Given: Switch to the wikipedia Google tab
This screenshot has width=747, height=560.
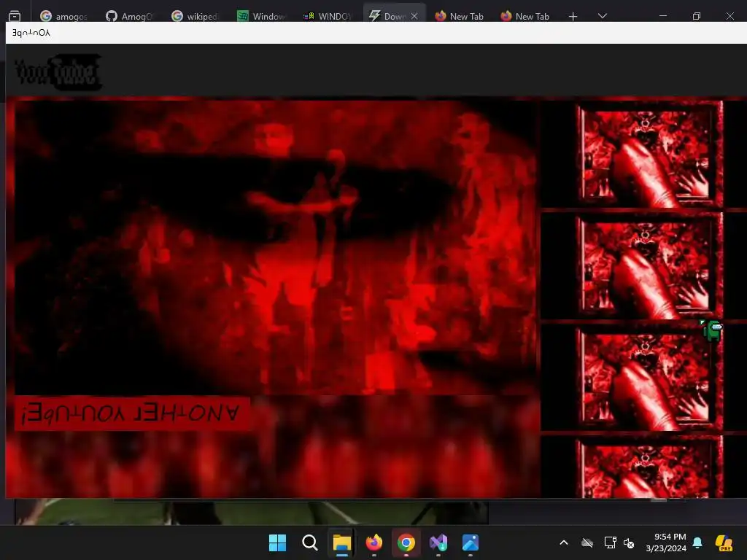Looking at the screenshot, I should (196, 16).
